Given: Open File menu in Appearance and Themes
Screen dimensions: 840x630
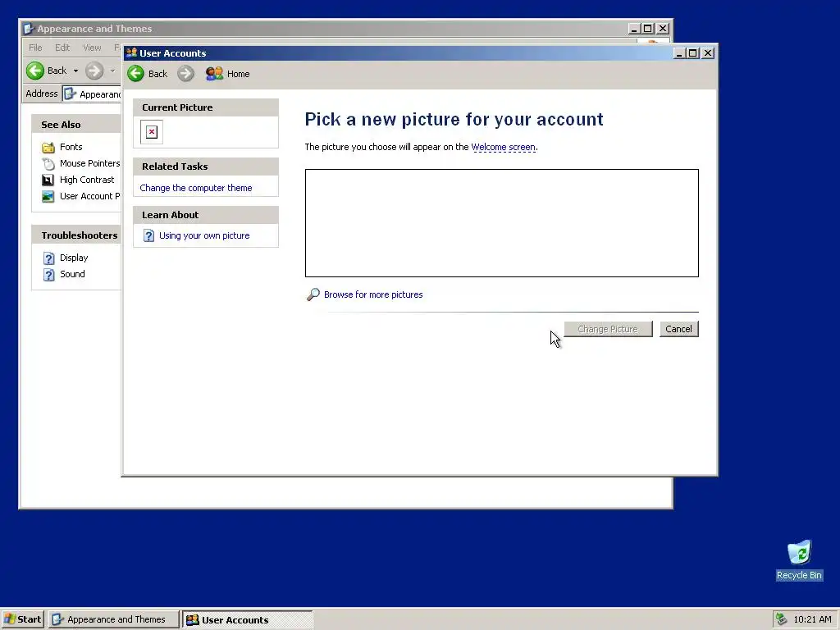Looking at the screenshot, I should 35,48.
